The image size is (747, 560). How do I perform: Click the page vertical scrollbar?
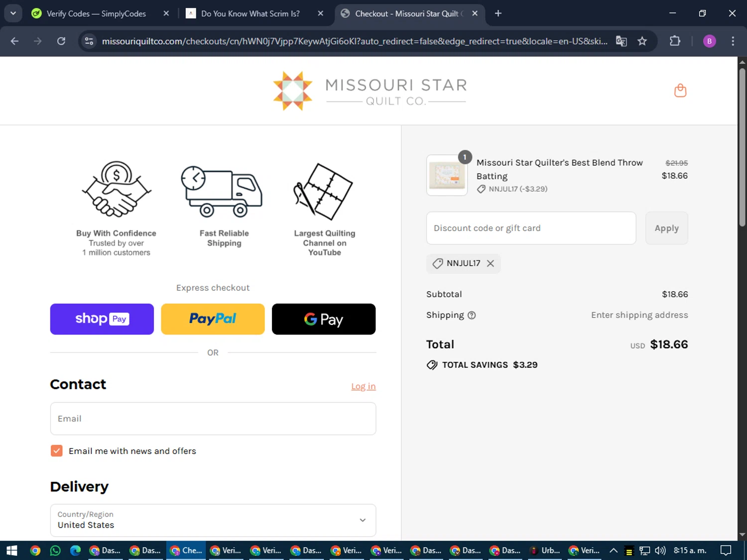tap(742, 147)
